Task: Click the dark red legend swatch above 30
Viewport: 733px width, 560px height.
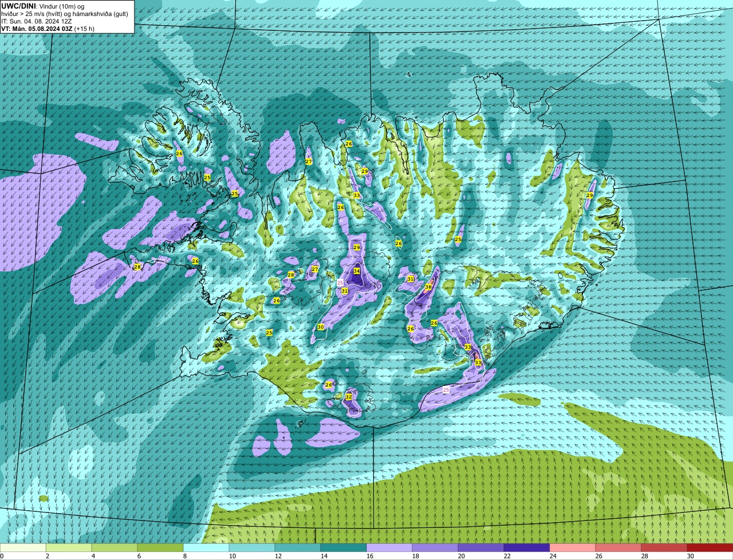Action: [x=710, y=548]
